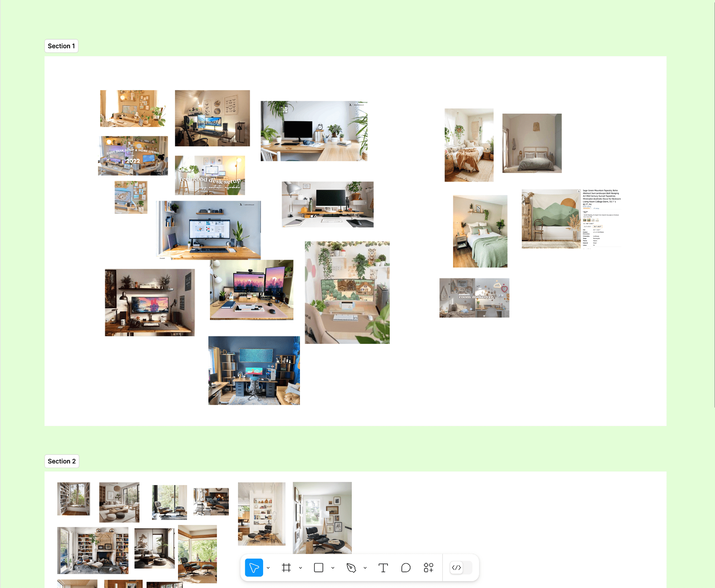Select the Text tool

[x=383, y=568]
